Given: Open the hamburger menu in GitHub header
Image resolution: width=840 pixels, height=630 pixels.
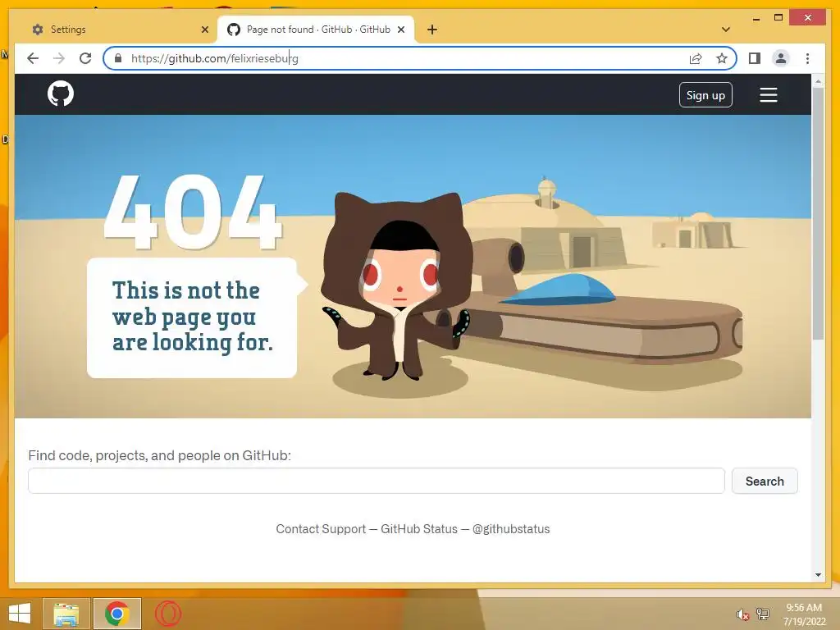Looking at the screenshot, I should coord(768,95).
